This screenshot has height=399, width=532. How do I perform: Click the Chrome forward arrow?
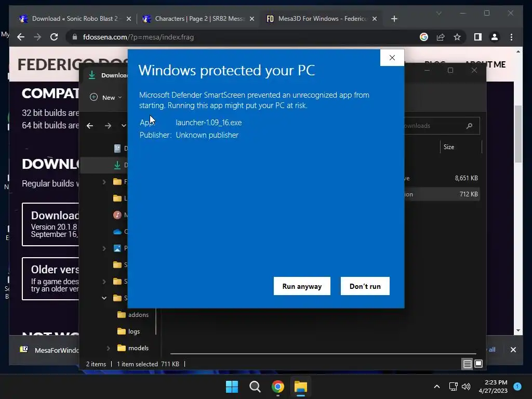coord(37,37)
